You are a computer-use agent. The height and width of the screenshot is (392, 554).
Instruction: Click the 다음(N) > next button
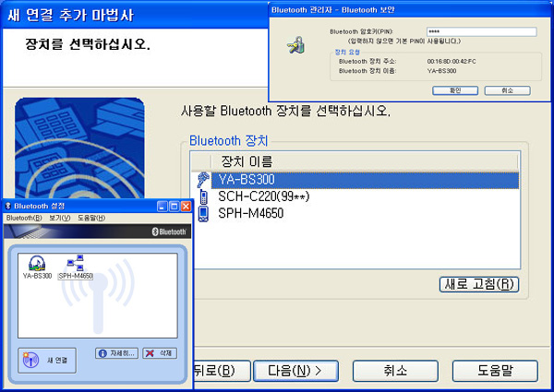click(x=295, y=371)
